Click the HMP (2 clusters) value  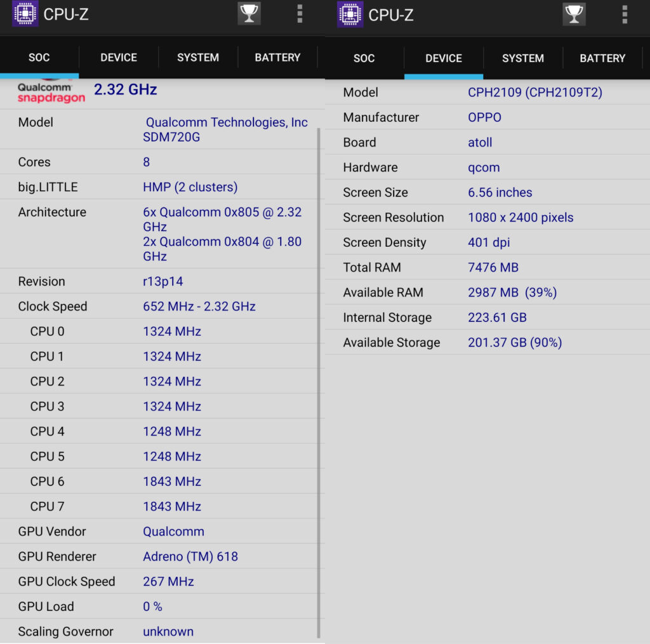(190, 187)
